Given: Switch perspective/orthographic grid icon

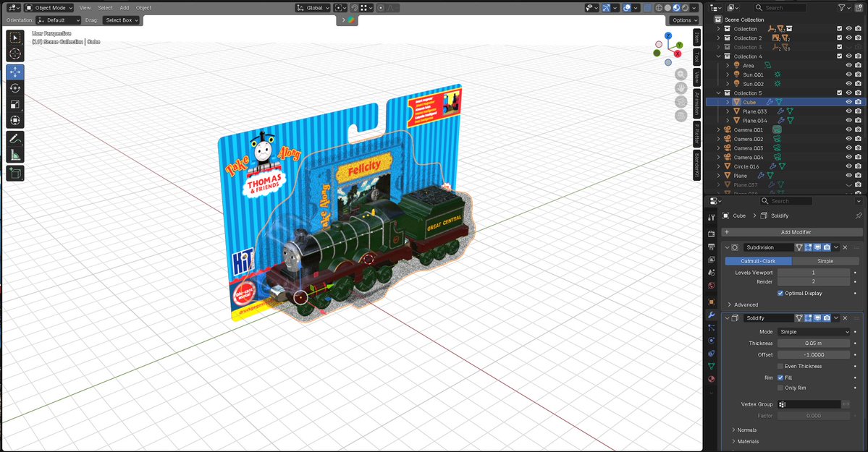Looking at the screenshot, I should pyautogui.click(x=681, y=116).
